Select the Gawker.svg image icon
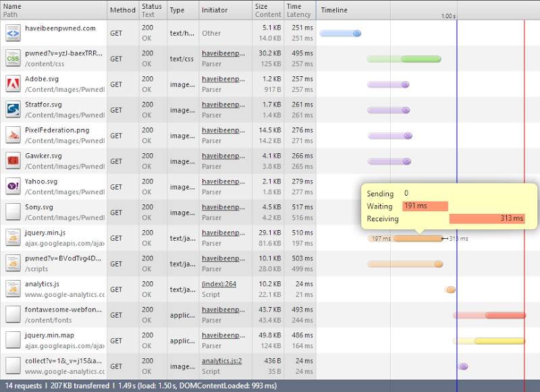Screen dimensions: 540x392 coord(11,161)
